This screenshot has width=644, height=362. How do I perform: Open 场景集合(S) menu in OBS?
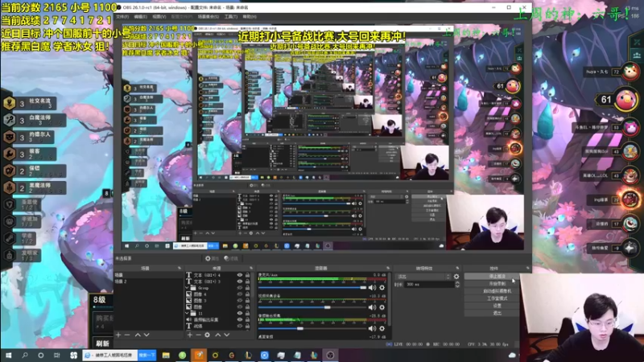(x=208, y=17)
